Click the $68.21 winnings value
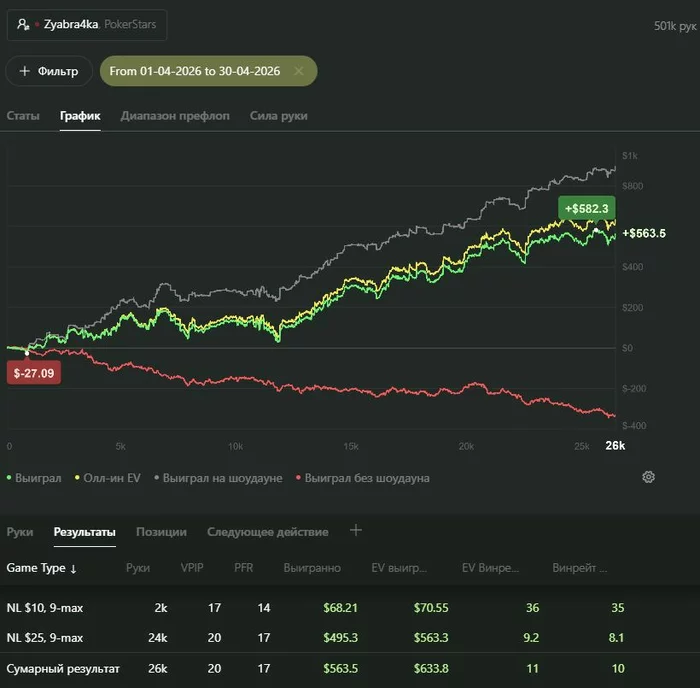This screenshot has height=688, width=700. (341, 608)
